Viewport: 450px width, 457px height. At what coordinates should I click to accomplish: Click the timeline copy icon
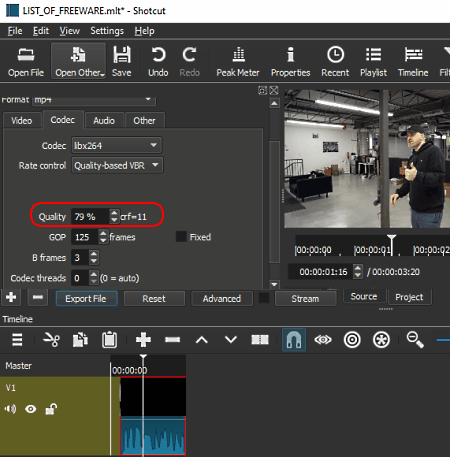[80, 340]
